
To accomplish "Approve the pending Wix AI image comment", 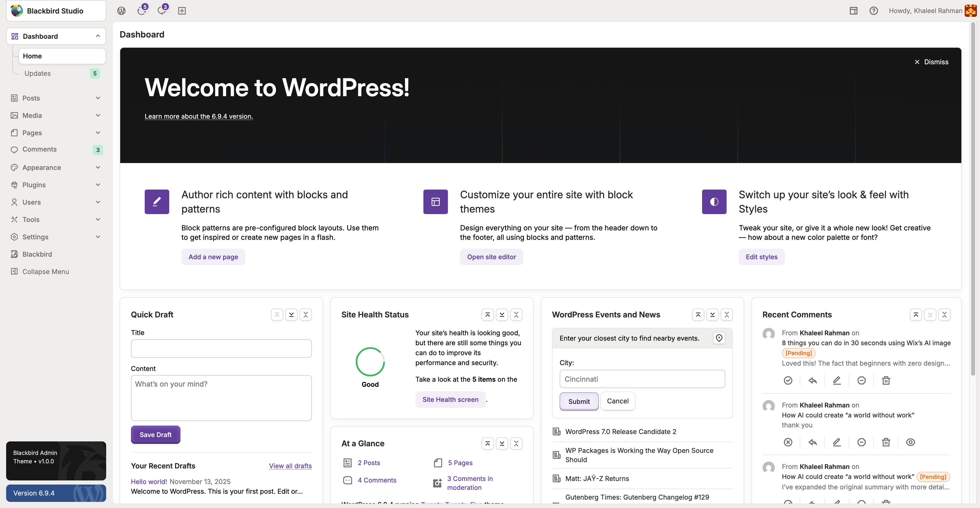I will tap(788, 380).
